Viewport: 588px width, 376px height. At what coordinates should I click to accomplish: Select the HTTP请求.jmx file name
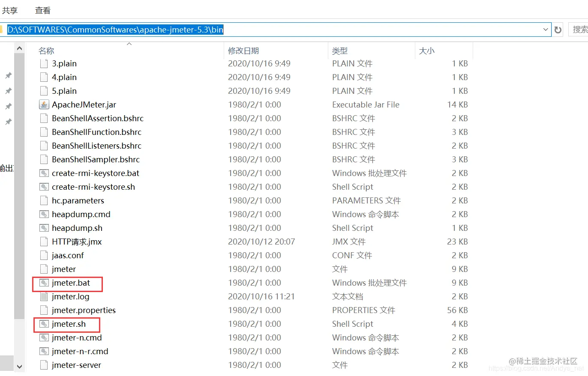(x=77, y=242)
